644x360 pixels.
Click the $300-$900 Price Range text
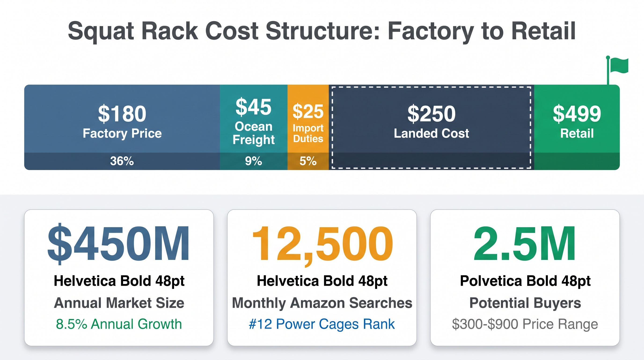click(x=525, y=324)
